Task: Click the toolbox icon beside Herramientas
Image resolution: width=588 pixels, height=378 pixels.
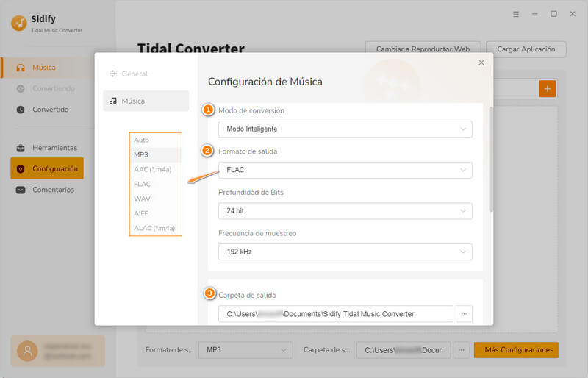Action: coord(21,148)
